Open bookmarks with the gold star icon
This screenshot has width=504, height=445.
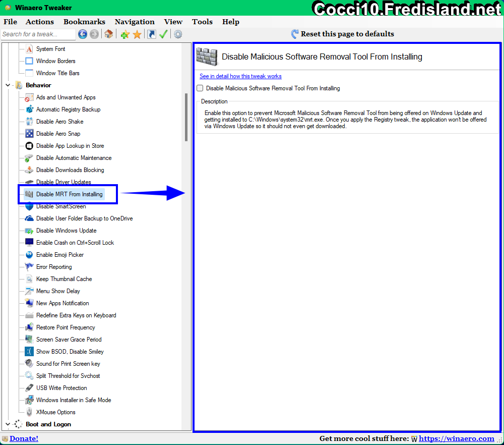pyautogui.click(x=137, y=34)
